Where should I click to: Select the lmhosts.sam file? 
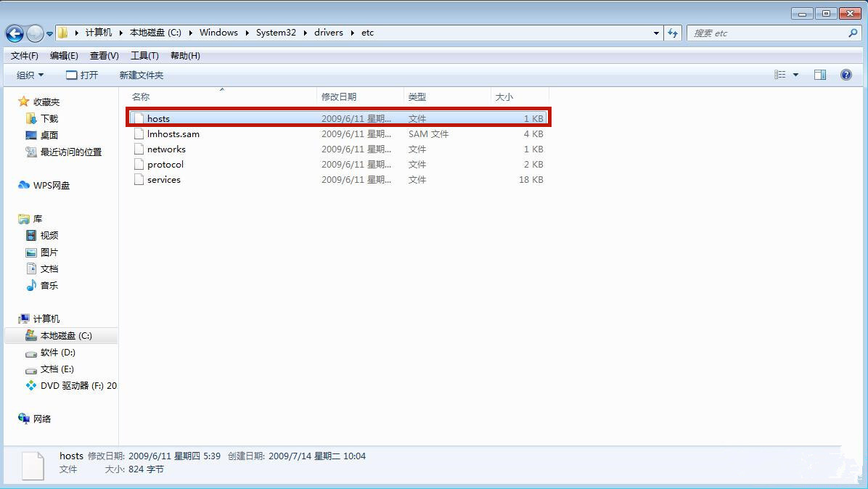[x=171, y=133]
